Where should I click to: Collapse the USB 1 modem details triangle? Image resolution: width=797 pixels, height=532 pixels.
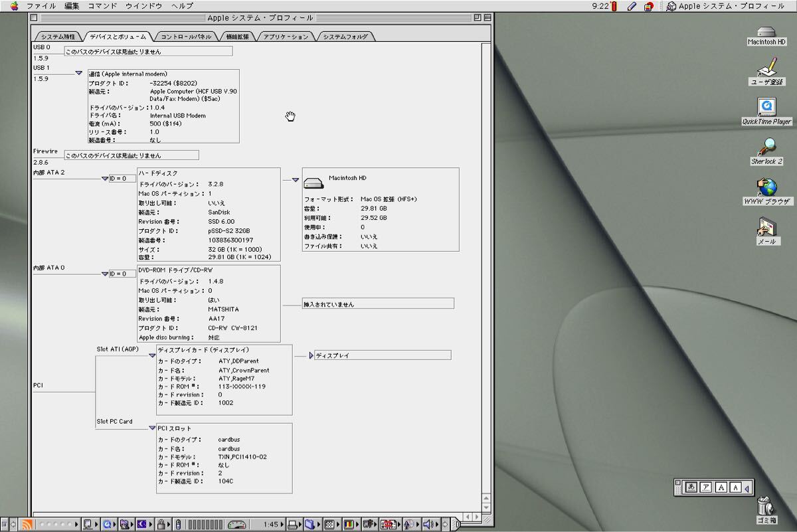coord(78,72)
